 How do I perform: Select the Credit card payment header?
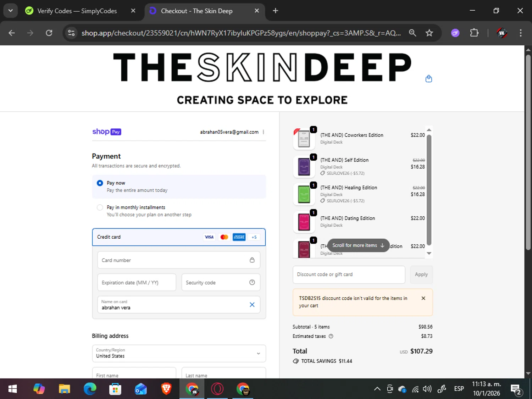[x=179, y=237]
